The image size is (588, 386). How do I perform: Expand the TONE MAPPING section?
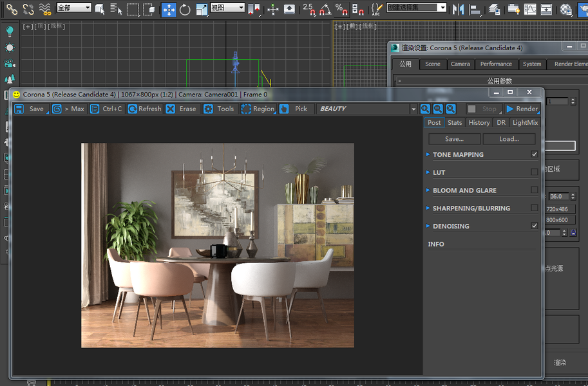428,154
